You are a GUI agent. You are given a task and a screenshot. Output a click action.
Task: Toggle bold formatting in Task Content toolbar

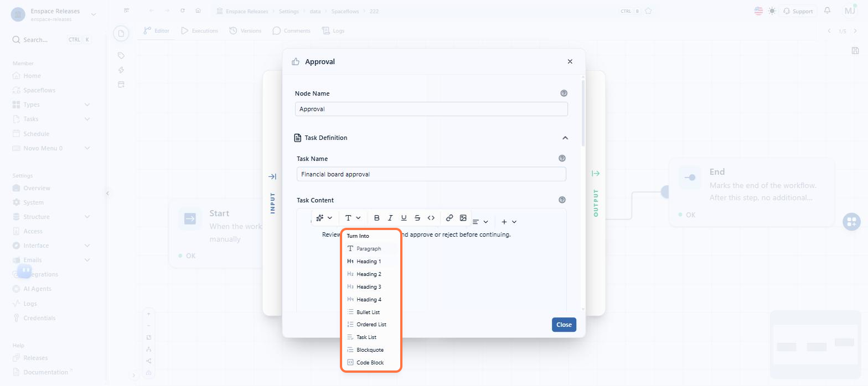tap(377, 218)
